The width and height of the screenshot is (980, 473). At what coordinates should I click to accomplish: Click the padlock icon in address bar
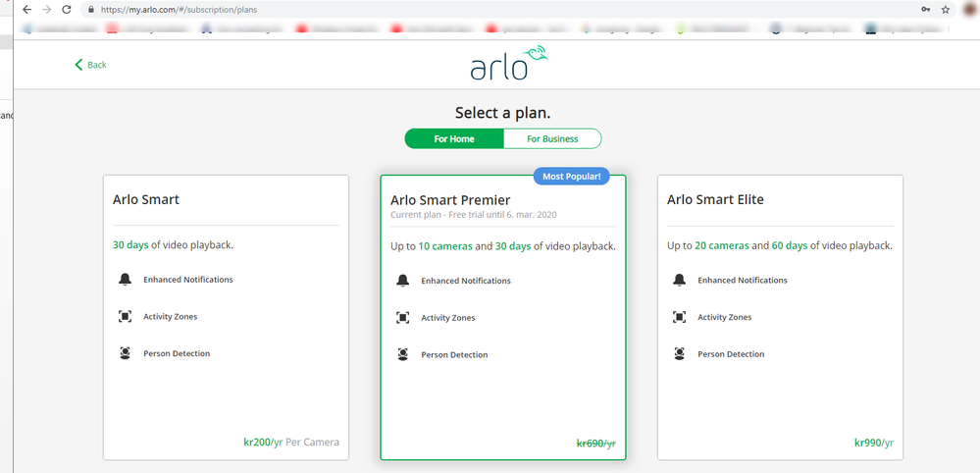(91, 10)
